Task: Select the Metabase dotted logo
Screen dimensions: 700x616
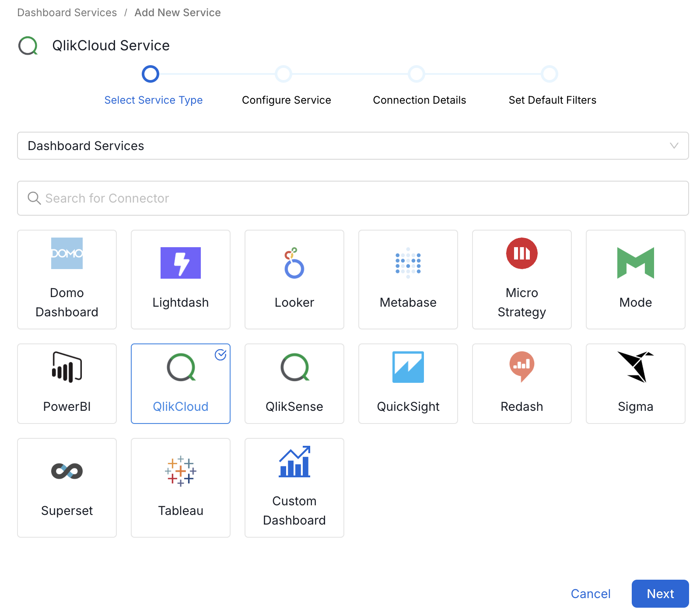Action: pos(408,263)
